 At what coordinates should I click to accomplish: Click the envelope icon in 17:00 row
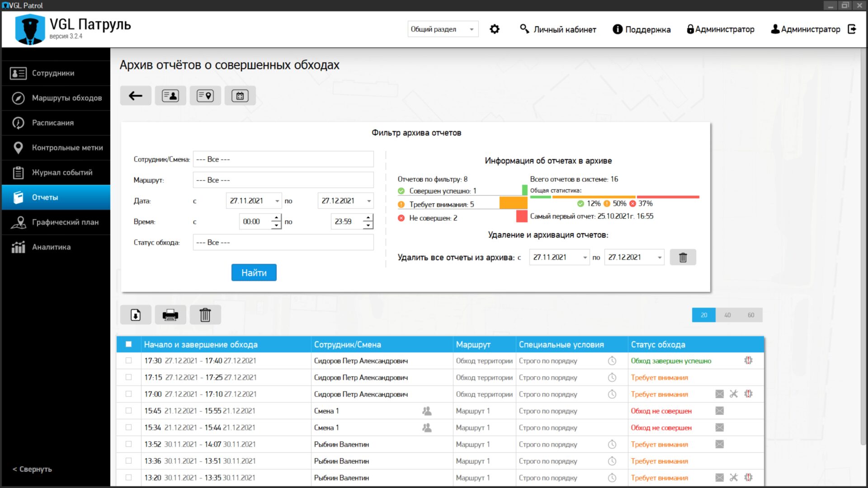point(720,394)
